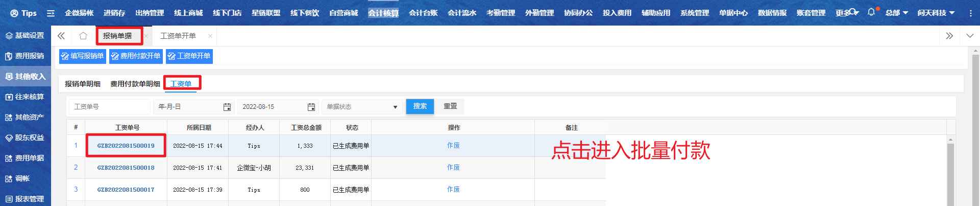This screenshot has height=206, width=980.
Task: Expand the 问天科技 account dropdown
Action: pyautogui.click(x=936, y=13)
